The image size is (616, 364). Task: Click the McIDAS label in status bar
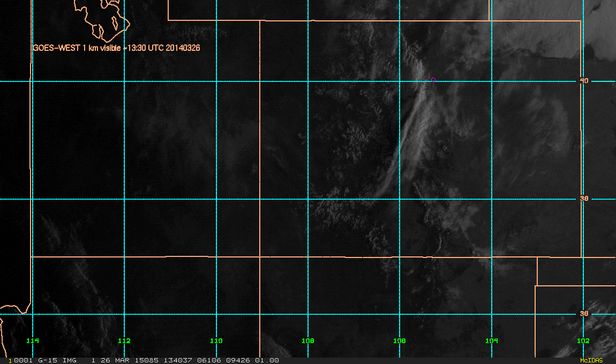(x=591, y=360)
